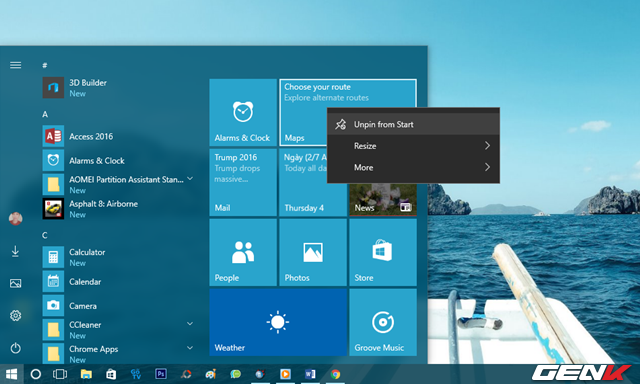The image size is (640, 384).
Task: Open the Photos tile
Action: (x=313, y=252)
